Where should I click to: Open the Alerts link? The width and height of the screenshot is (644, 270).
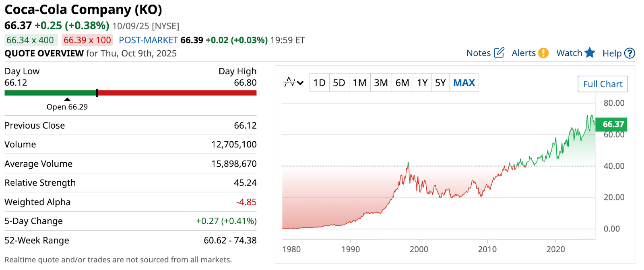pos(523,53)
